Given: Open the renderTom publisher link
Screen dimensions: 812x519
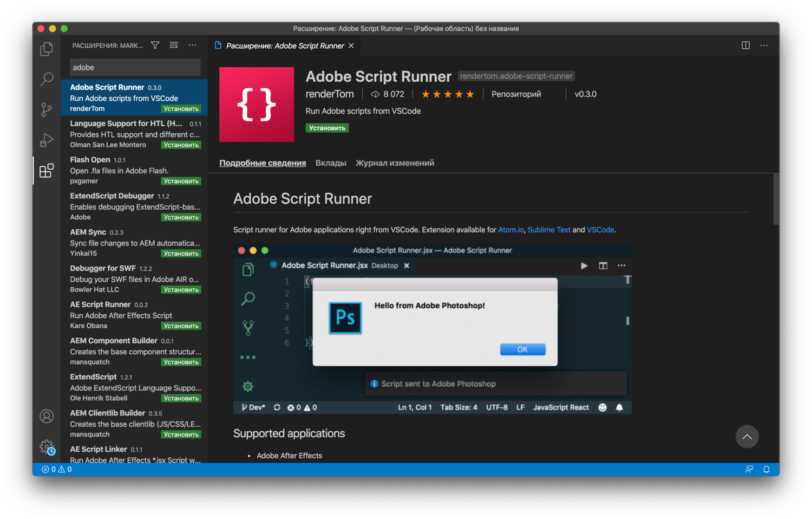Looking at the screenshot, I should pyautogui.click(x=330, y=94).
